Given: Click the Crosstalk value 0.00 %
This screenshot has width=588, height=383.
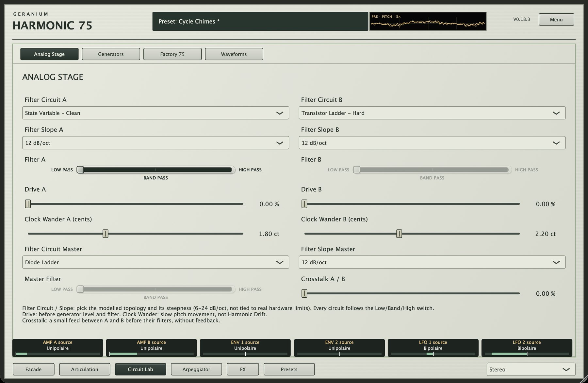Looking at the screenshot, I should [546, 294].
